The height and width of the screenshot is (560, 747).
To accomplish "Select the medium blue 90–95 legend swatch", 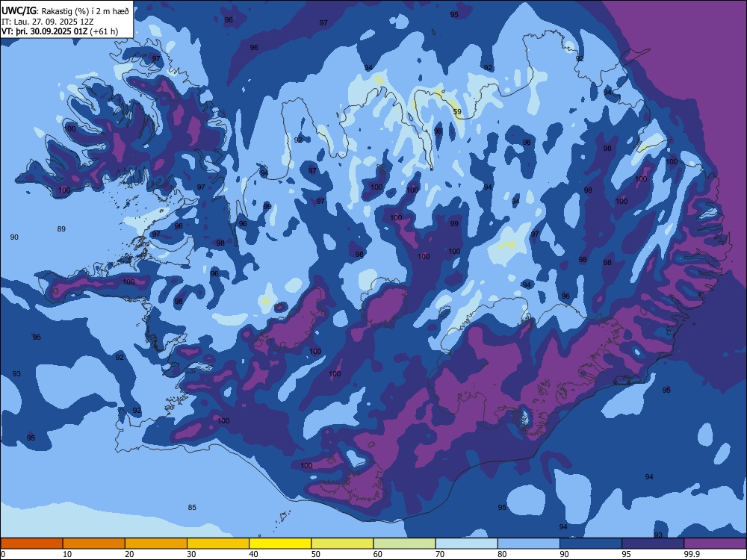I will pyautogui.click(x=591, y=544).
